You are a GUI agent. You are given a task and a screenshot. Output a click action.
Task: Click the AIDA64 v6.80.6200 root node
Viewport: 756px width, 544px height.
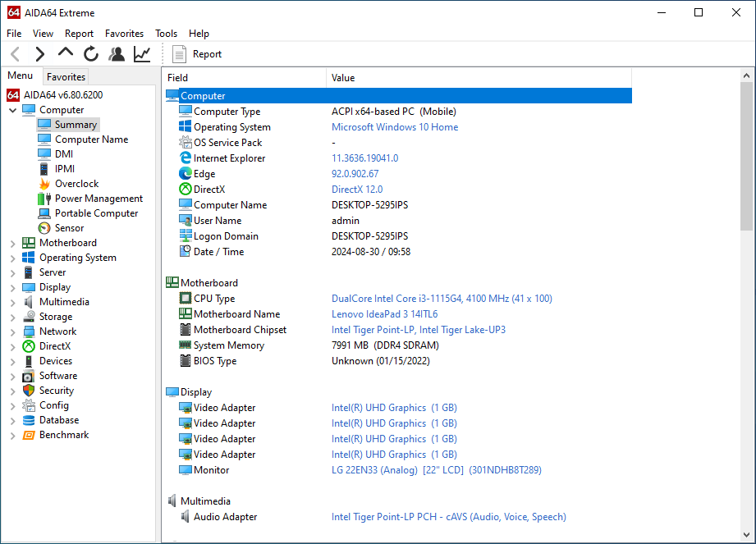pos(63,95)
